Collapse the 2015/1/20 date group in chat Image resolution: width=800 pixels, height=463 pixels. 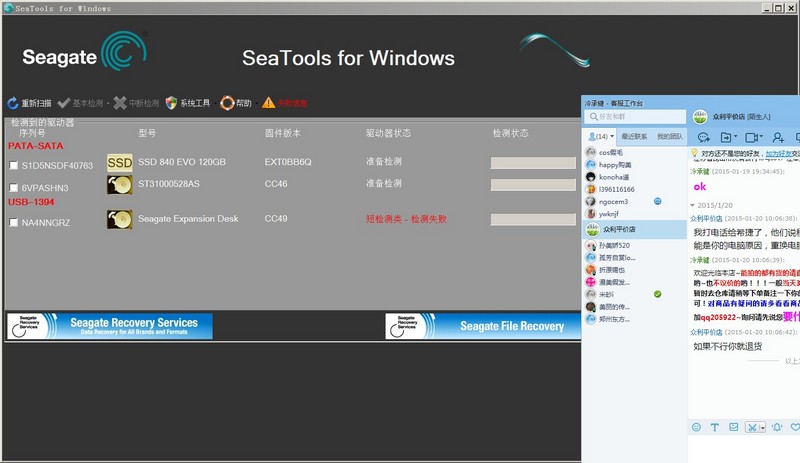coord(692,205)
